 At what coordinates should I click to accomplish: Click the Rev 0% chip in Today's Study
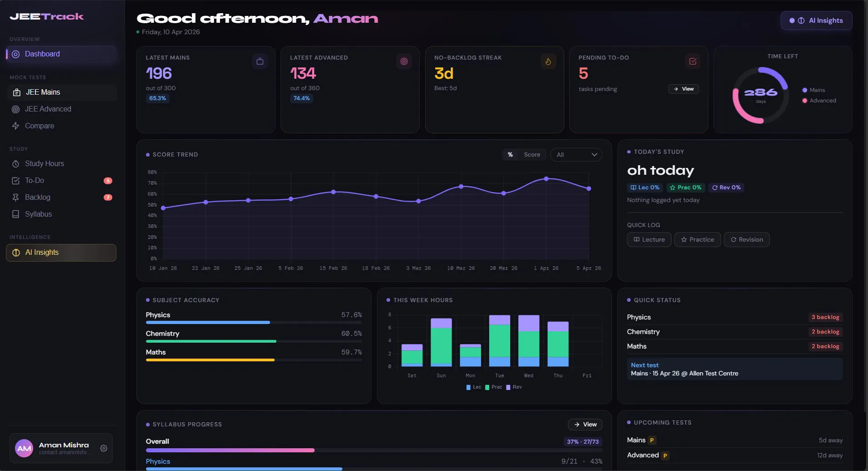(726, 187)
